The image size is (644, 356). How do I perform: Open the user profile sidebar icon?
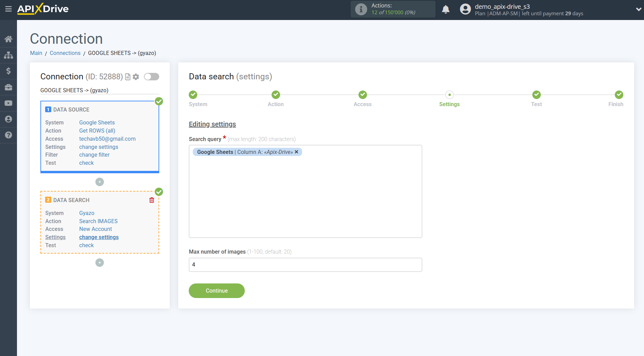click(x=8, y=119)
